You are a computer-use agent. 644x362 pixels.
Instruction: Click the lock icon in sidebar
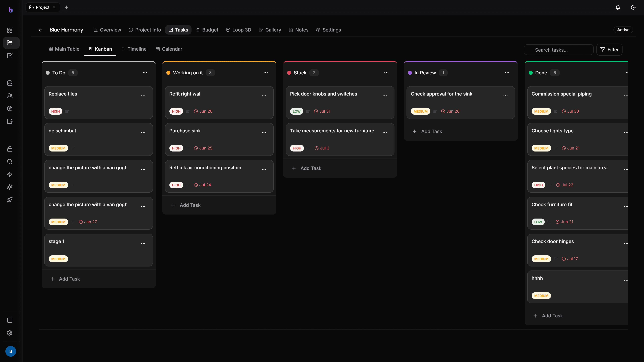tap(10, 149)
